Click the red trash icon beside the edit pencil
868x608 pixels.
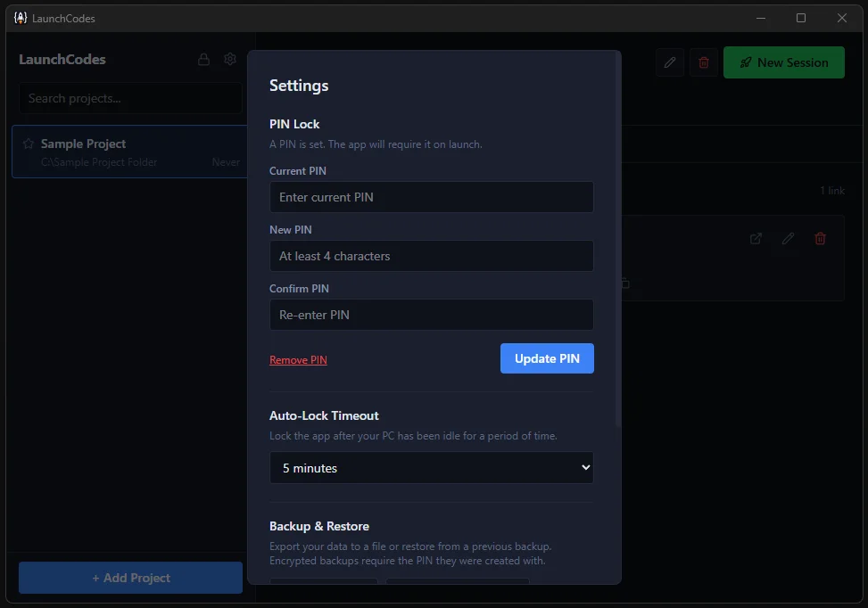click(x=703, y=62)
